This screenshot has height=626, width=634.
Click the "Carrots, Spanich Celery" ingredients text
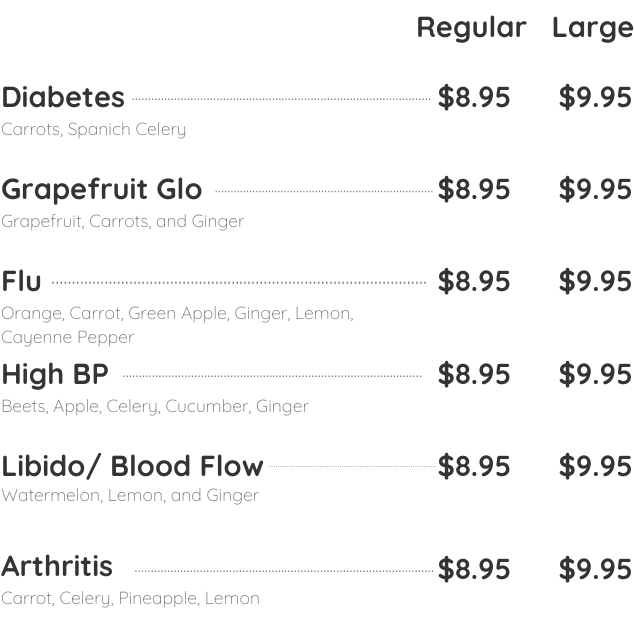coord(93,130)
